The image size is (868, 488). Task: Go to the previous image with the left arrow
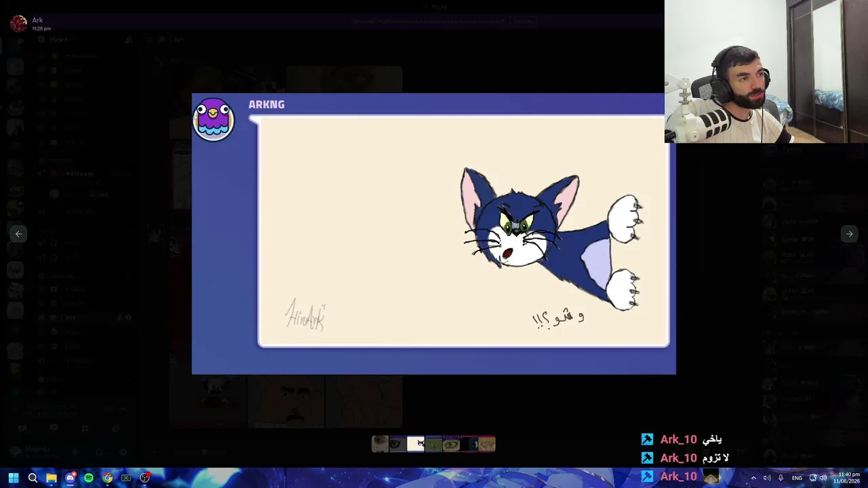19,234
